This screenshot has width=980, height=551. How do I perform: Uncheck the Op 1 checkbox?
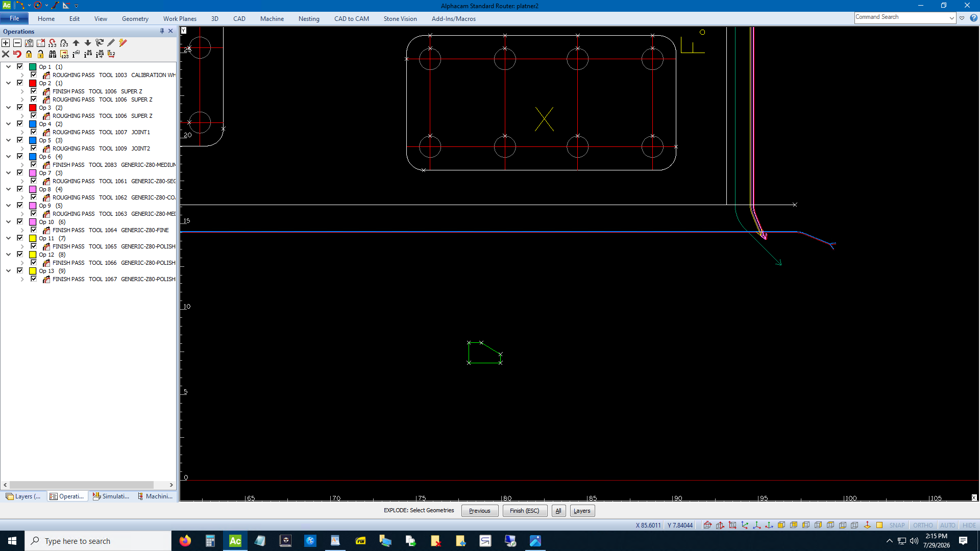[20, 66]
